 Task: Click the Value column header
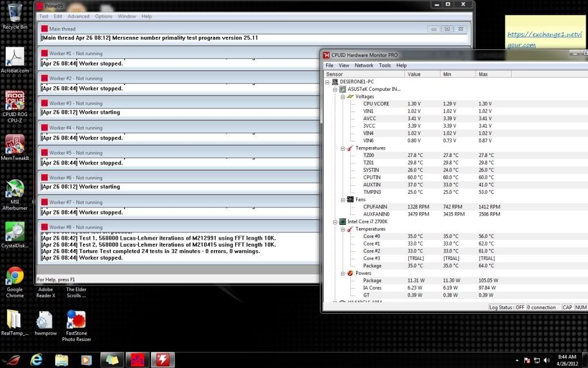[x=423, y=74]
